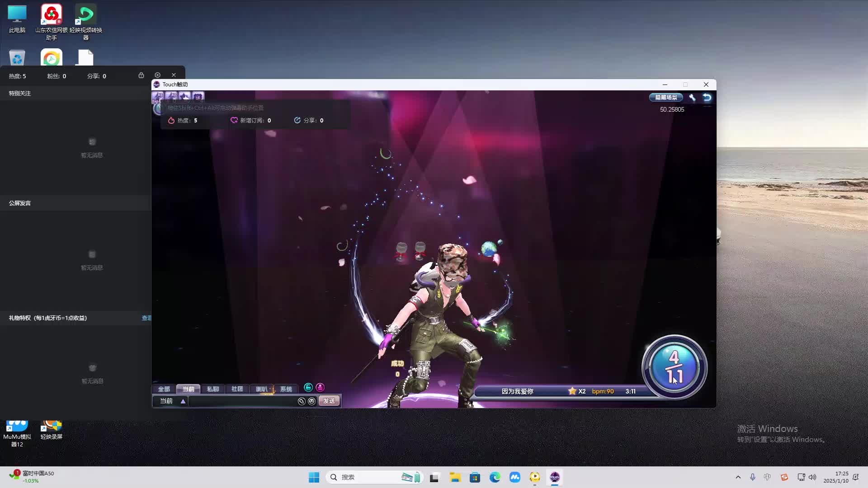
Task: Open the emoji picker in chat
Action: [x=311, y=401]
